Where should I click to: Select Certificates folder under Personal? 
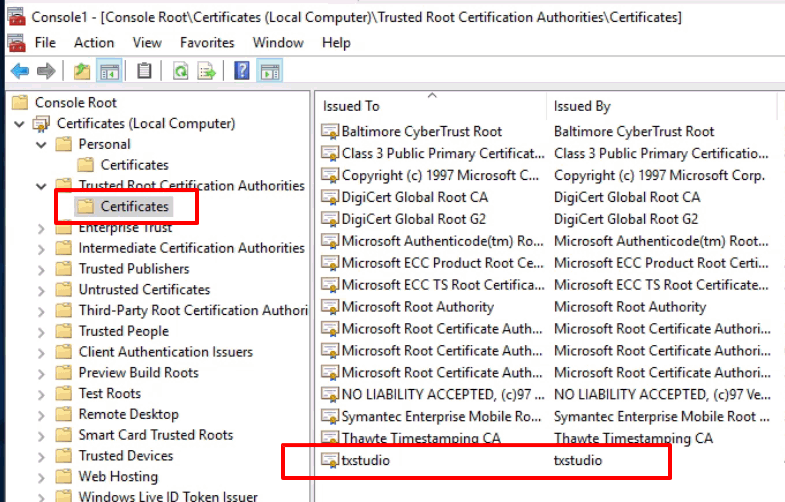123,165
